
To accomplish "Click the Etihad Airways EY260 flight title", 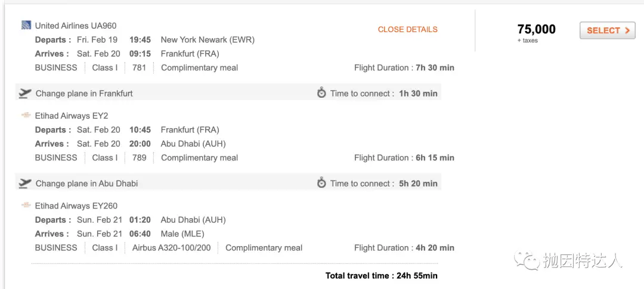I will (x=76, y=206).
